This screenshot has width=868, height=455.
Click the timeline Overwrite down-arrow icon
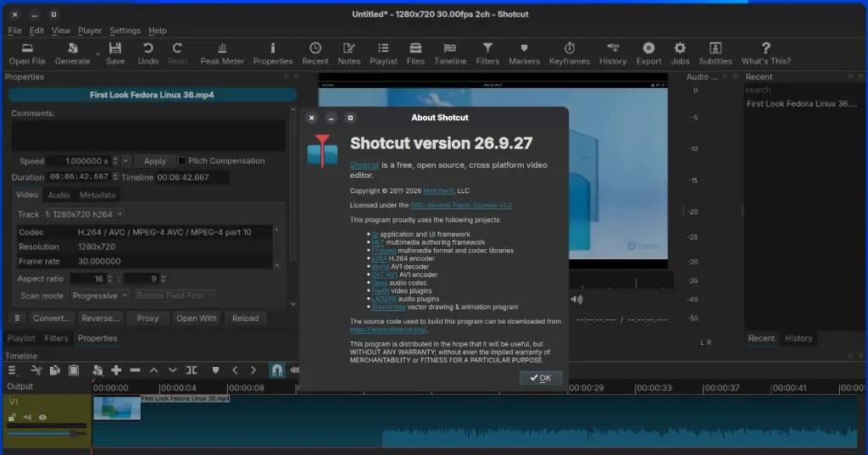coord(173,370)
